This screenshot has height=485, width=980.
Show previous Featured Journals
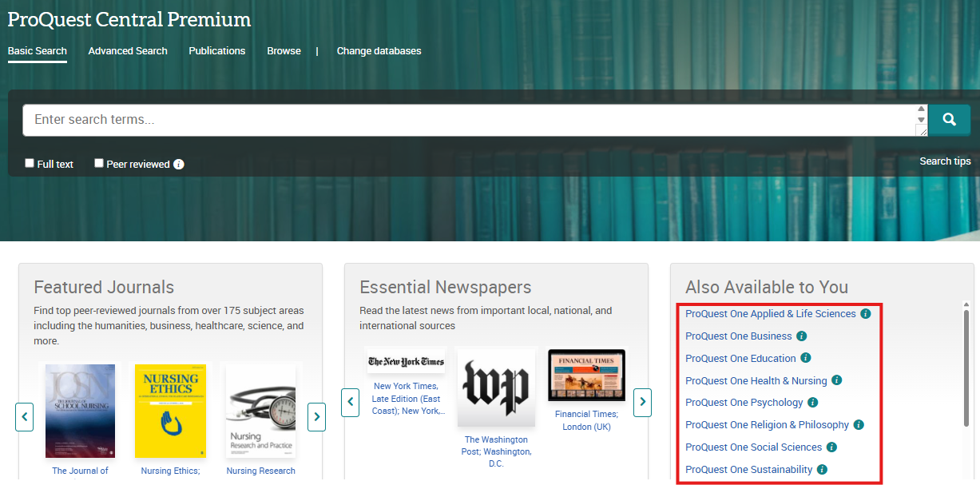[x=25, y=416]
